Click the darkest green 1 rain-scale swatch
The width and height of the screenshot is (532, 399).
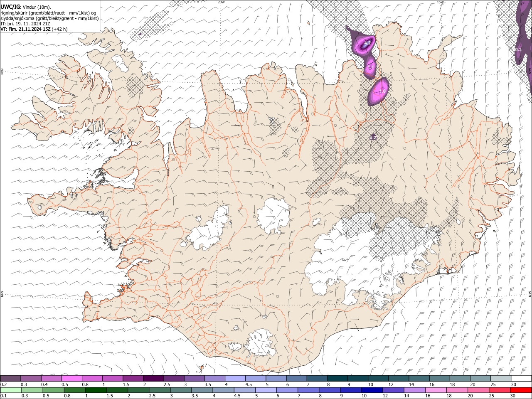95,390
